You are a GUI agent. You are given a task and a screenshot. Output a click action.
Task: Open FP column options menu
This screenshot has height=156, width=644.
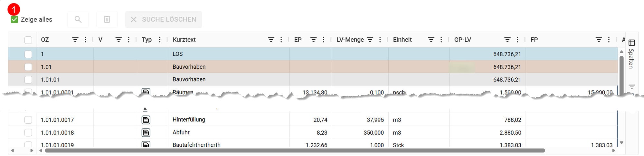[x=609, y=40]
